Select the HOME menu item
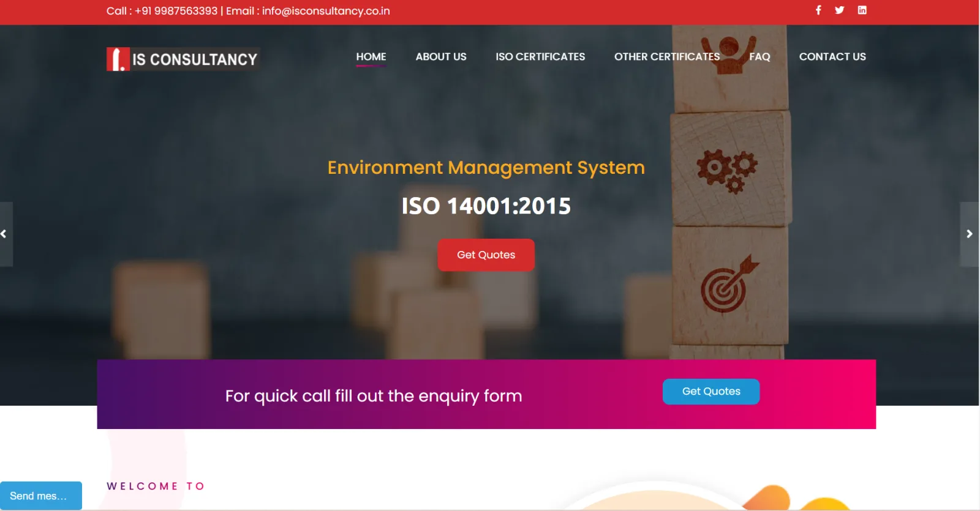 (x=371, y=57)
